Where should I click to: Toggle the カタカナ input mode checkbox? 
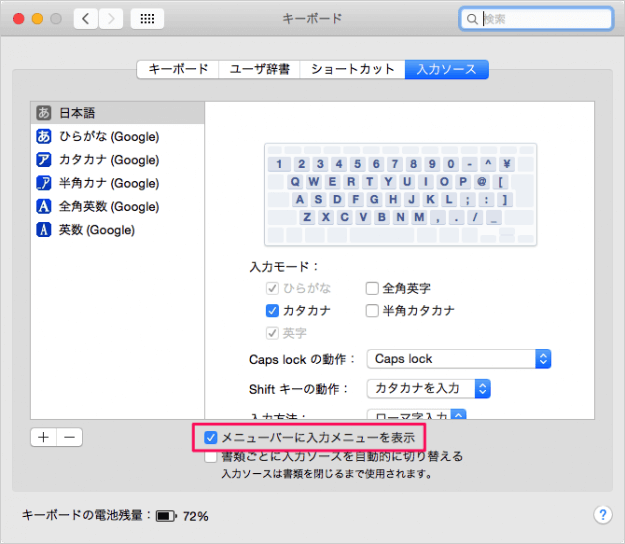pos(272,310)
